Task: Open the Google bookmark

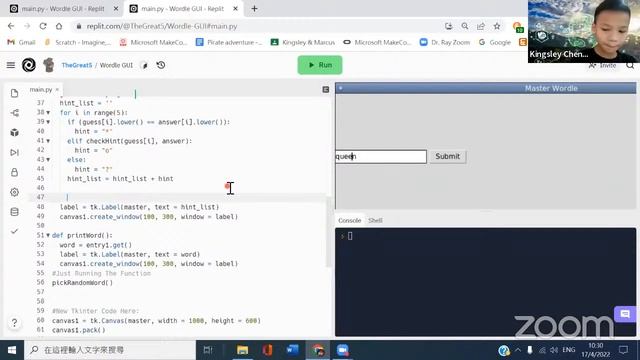Action: 495,42
